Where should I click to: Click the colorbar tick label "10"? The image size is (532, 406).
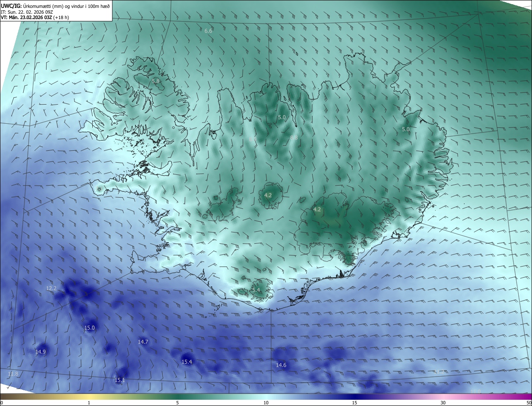[x=266, y=403]
